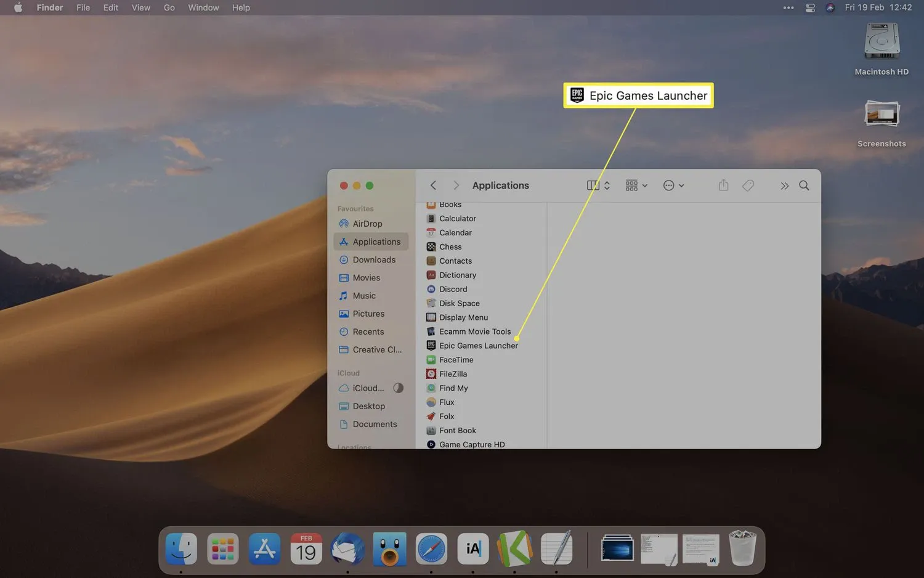
Task: Select FileZilla in the app list
Action: pyautogui.click(x=447, y=374)
